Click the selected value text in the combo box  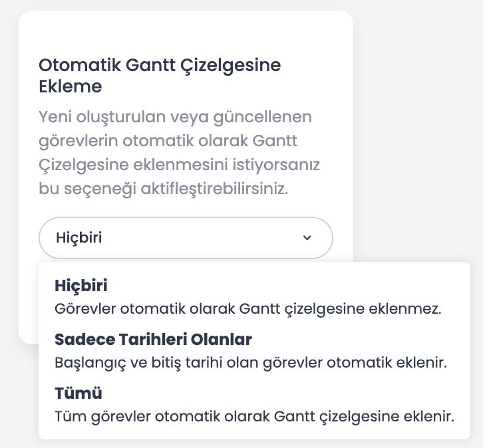tap(79, 238)
